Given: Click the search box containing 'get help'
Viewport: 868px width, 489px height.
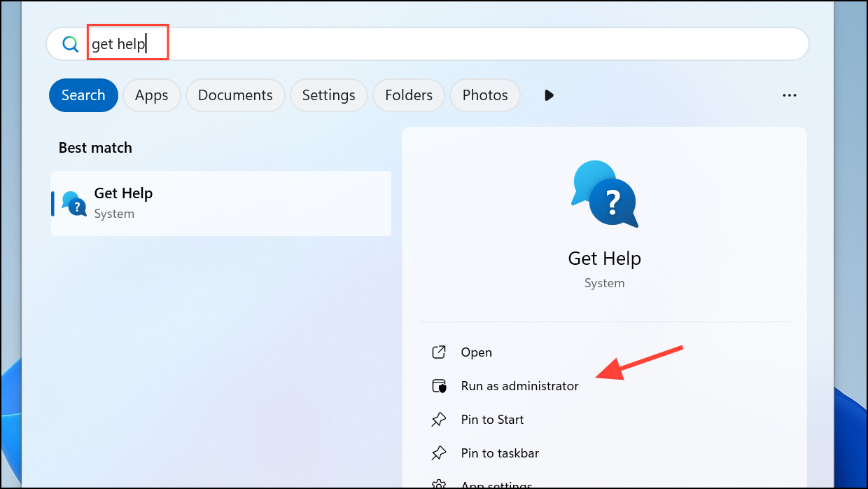Looking at the screenshot, I should point(428,44).
